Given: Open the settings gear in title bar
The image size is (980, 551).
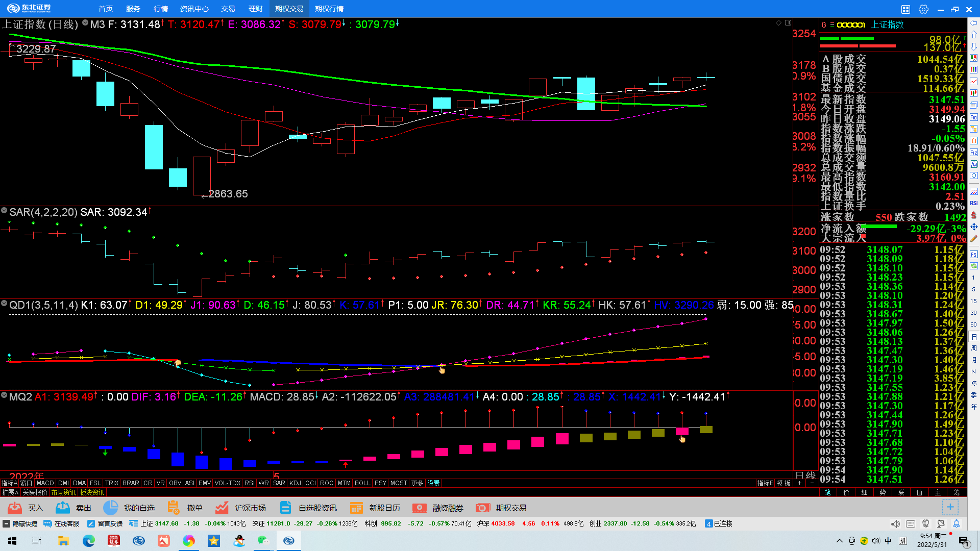Looking at the screenshot, I should click(923, 9).
